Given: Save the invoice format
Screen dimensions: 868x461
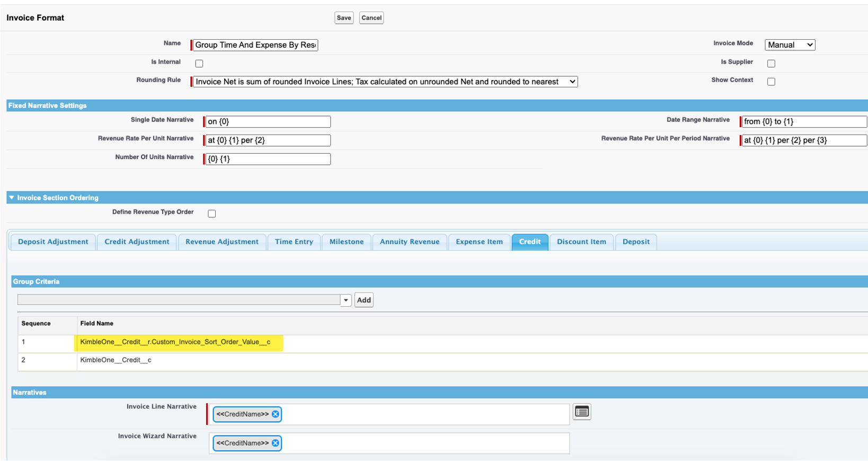Looking at the screenshot, I should 344,18.
